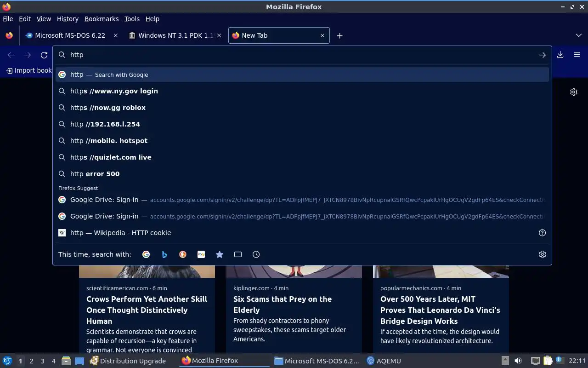Open the taskbar application launcher menu
The height and width of the screenshot is (368, 588).
point(7,361)
